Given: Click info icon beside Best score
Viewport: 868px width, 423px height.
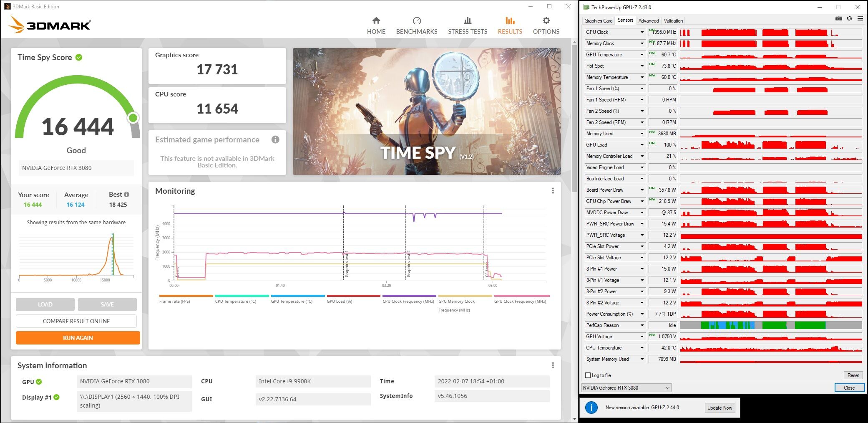Looking at the screenshot, I should (x=127, y=194).
